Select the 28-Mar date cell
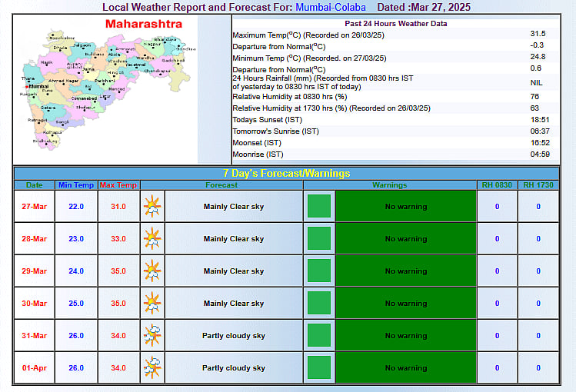The height and width of the screenshot is (392, 576). coord(34,238)
